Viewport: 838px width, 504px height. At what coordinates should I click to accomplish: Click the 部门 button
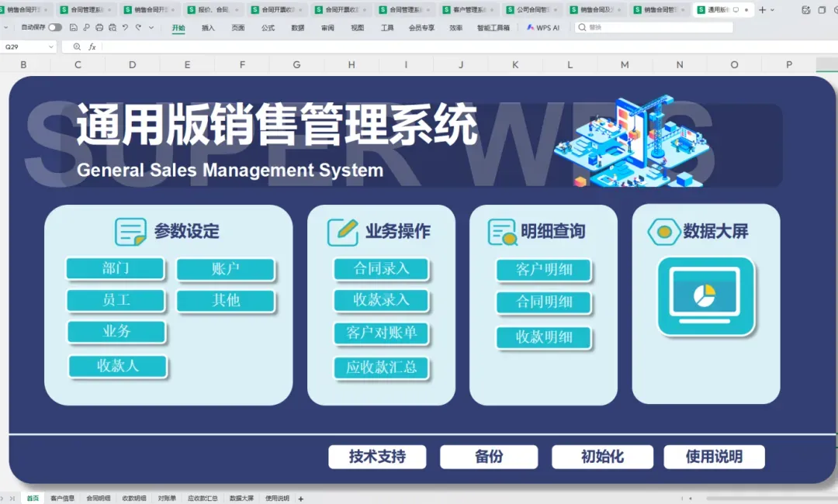[115, 268]
